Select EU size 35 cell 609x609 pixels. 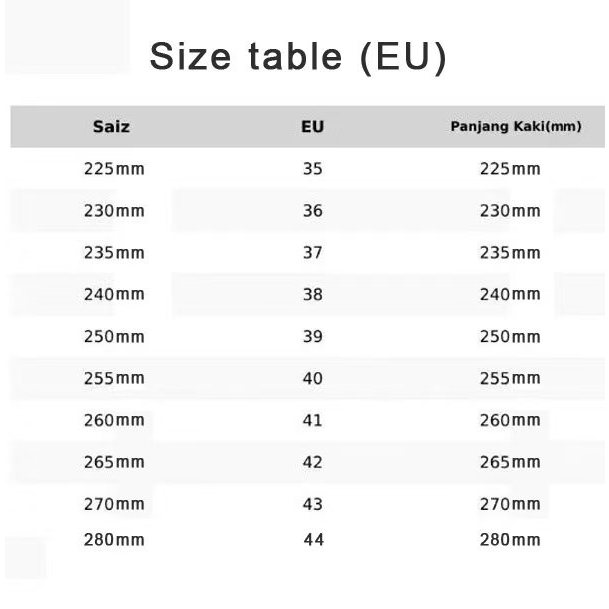[x=312, y=169]
